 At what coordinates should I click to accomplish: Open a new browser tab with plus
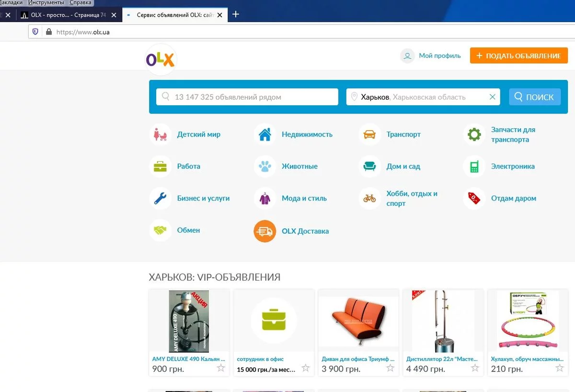[235, 14]
